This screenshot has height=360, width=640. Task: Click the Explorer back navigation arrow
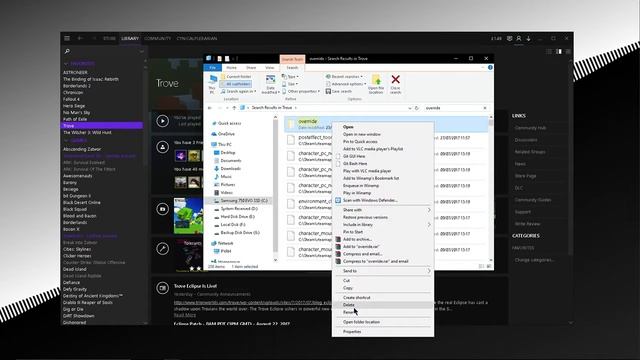[210, 108]
